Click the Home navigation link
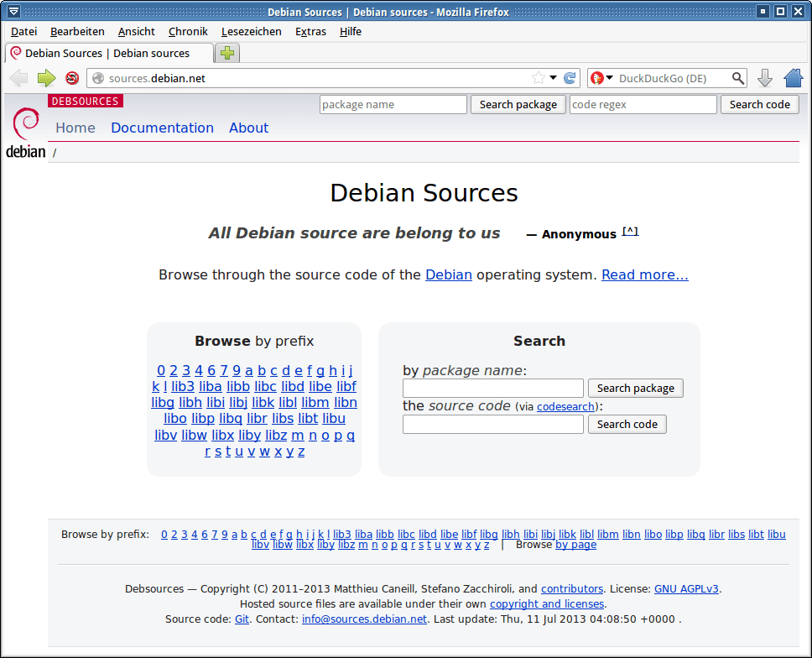This screenshot has height=658, width=812. pos(75,128)
